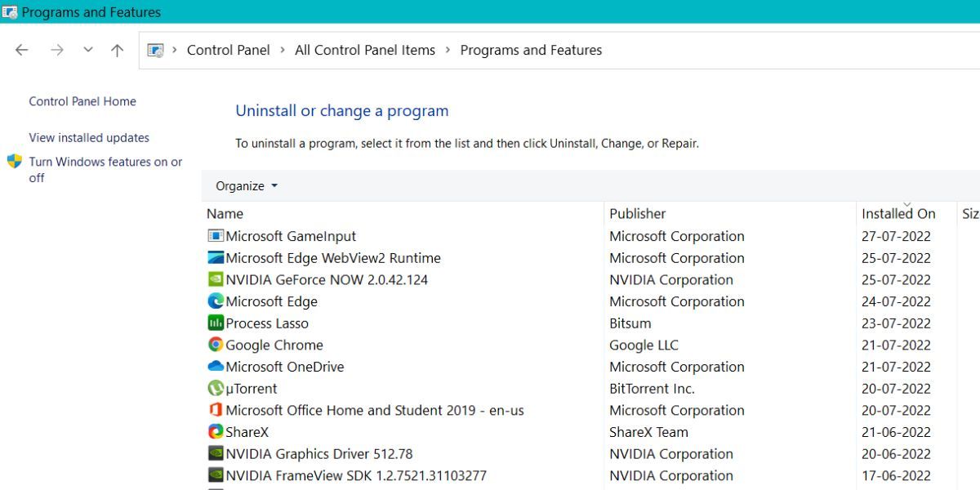
Task: Open Control Panel Home link
Action: (82, 101)
